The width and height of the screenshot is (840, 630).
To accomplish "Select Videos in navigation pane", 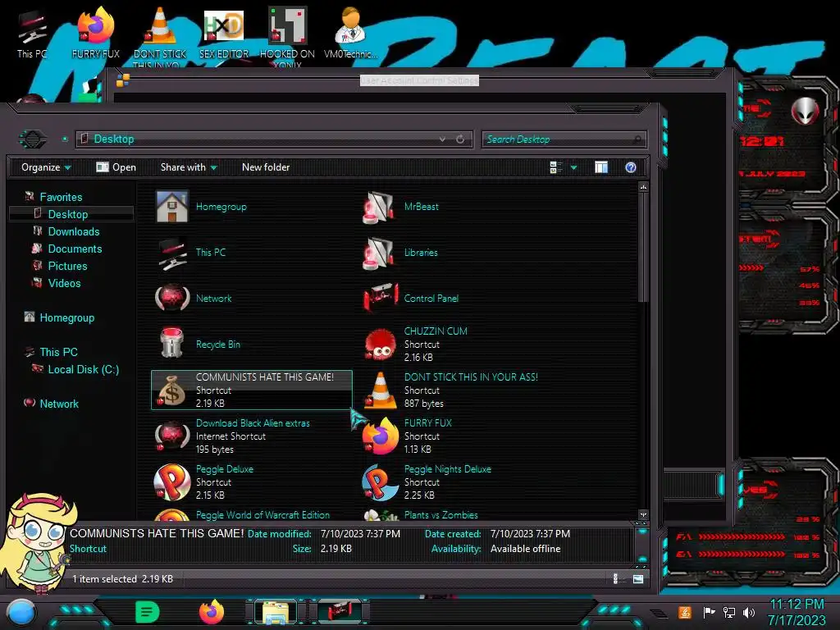I will tap(64, 283).
